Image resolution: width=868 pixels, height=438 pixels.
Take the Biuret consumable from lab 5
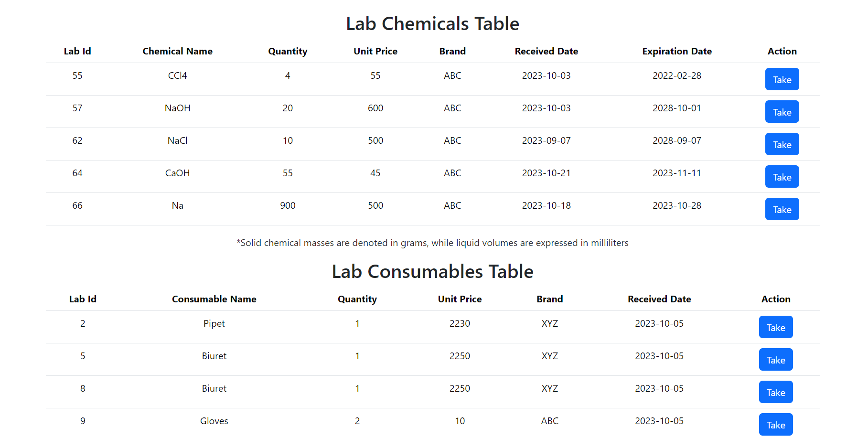(775, 360)
